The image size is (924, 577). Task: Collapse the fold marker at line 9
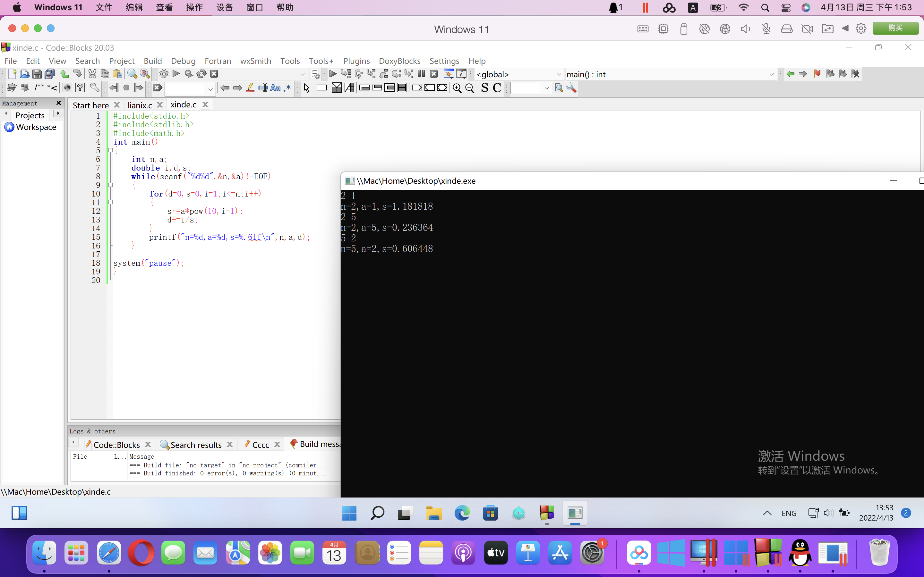click(x=111, y=185)
